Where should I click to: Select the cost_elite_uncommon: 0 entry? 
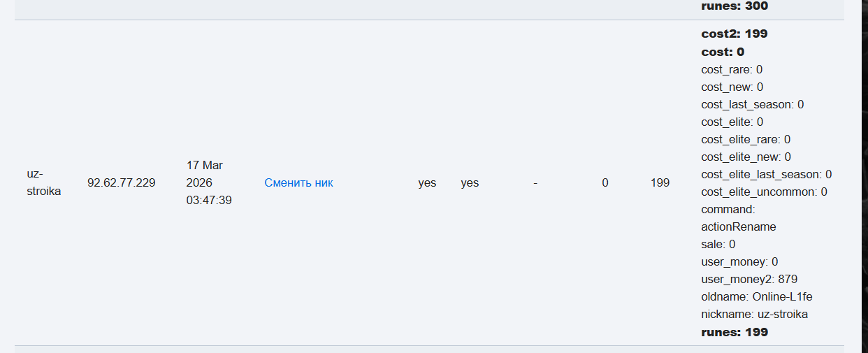click(x=764, y=192)
